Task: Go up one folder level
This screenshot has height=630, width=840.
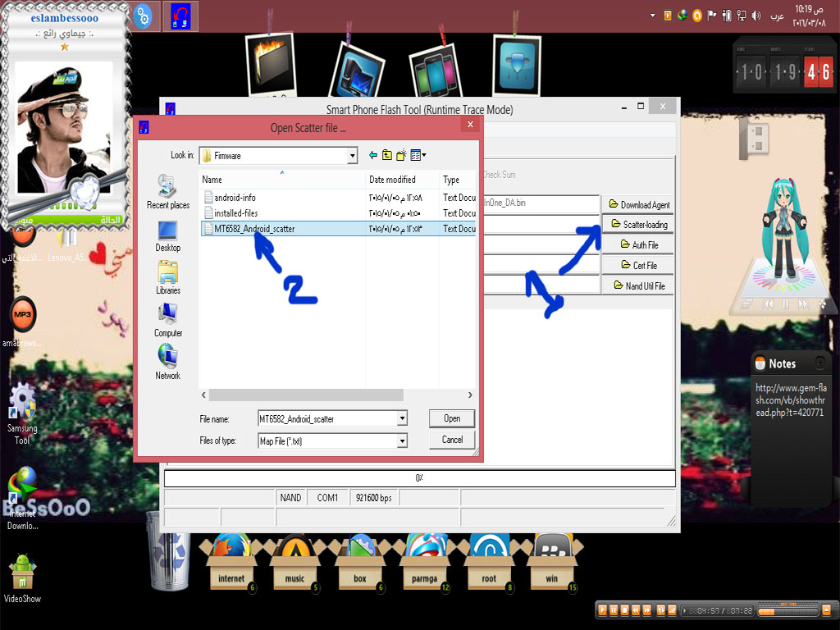Action: 387,155
